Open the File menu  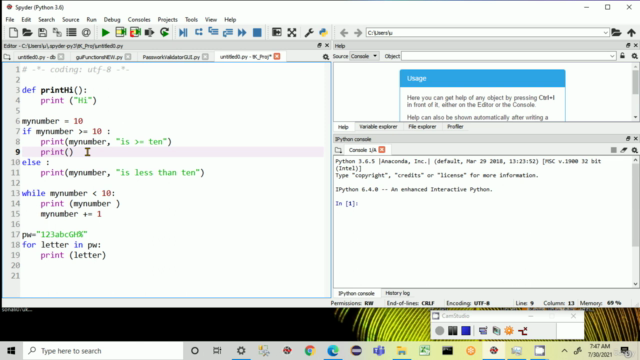point(10,20)
